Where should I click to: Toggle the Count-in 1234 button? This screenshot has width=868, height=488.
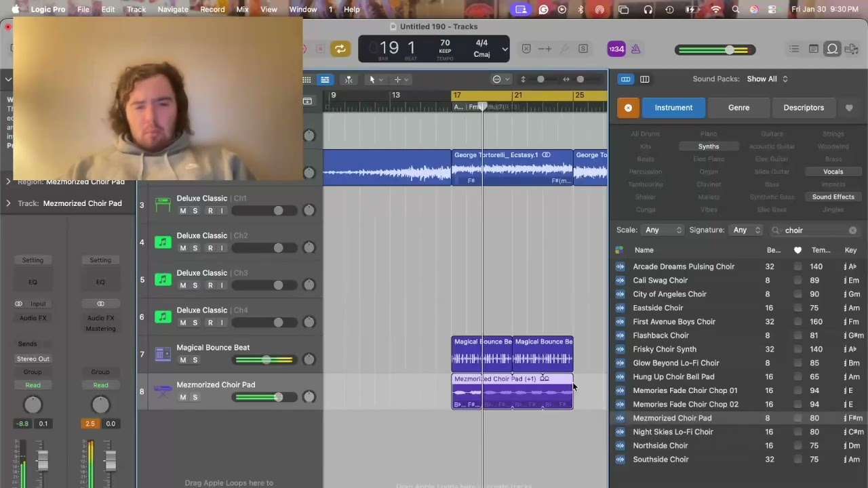click(616, 49)
